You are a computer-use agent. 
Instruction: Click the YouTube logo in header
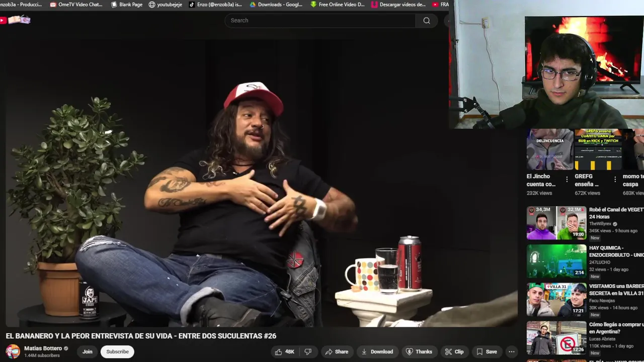16,20
